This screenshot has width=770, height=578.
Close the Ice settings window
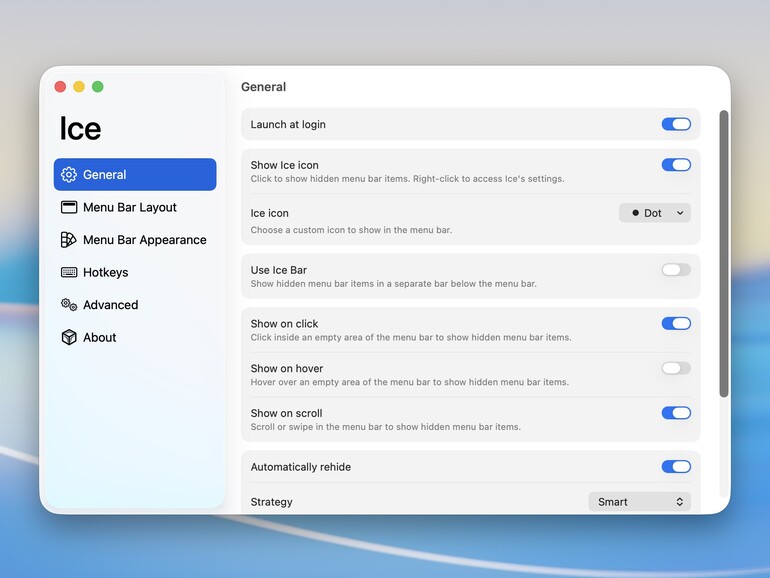point(60,87)
